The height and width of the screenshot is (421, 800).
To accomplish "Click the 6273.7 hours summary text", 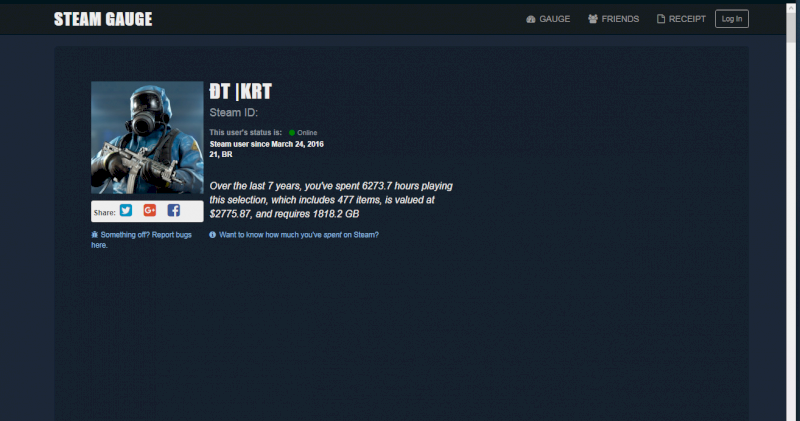I will click(331, 200).
